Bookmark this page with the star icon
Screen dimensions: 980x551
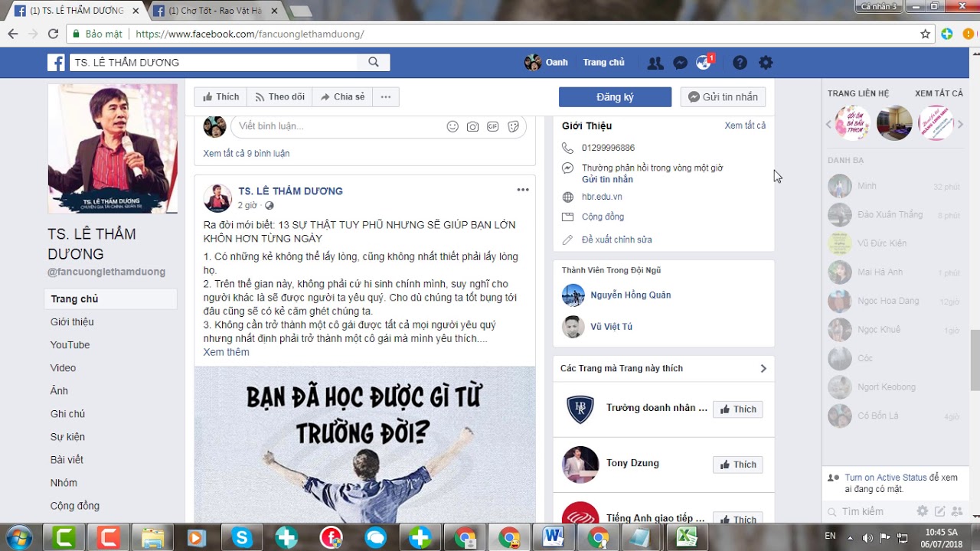pos(925,34)
